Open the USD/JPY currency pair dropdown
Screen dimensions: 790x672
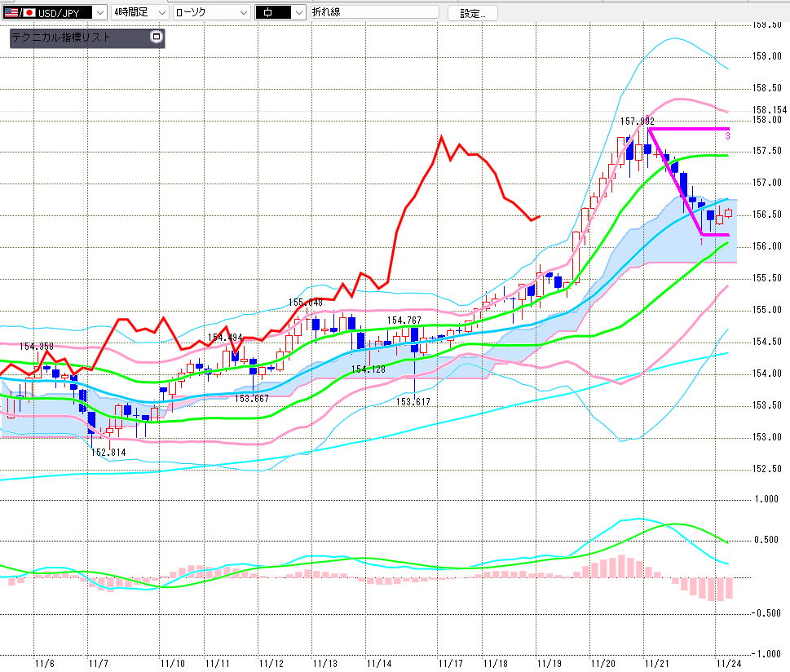[x=99, y=12]
